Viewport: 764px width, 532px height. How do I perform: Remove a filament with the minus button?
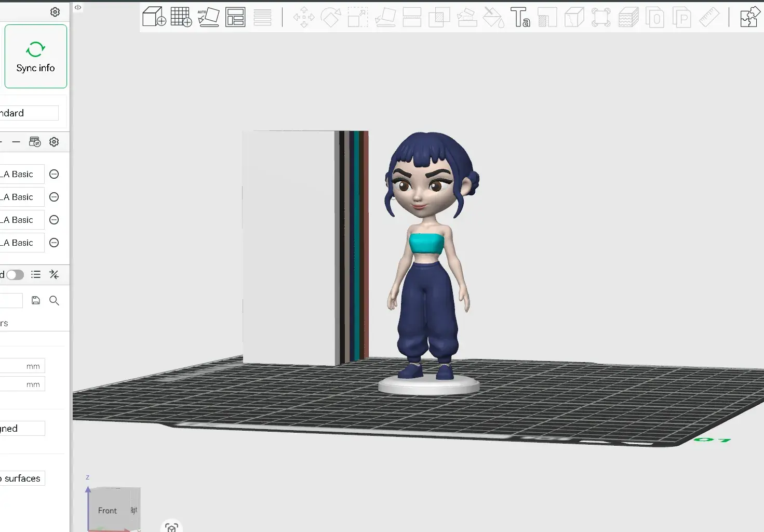(x=16, y=142)
